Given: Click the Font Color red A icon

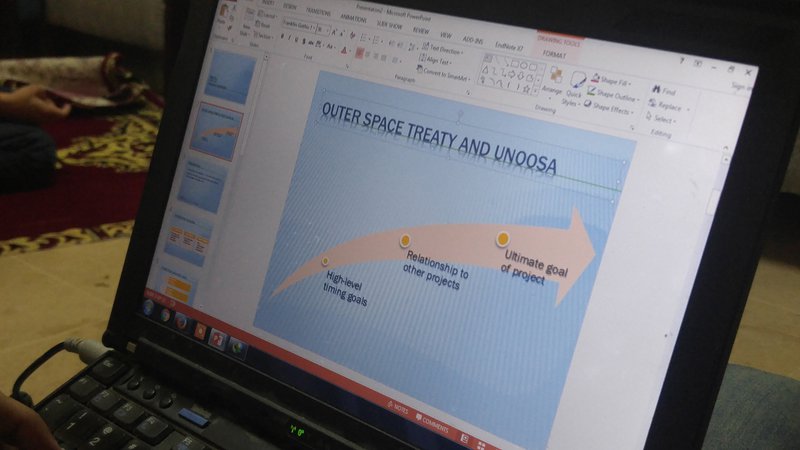Looking at the screenshot, I should (x=345, y=49).
